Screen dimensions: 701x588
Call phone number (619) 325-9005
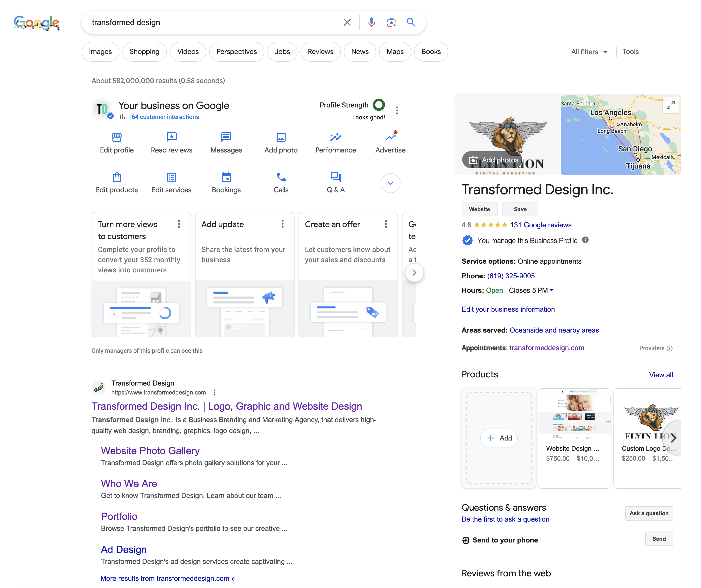(511, 276)
